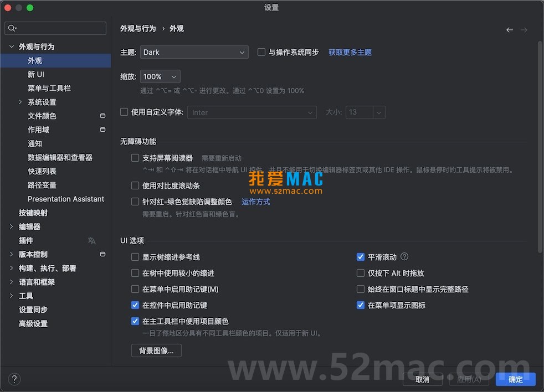Enable 显示树缩进参考线 checkbox
Screen dimensions: 544x392
coord(135,257)
